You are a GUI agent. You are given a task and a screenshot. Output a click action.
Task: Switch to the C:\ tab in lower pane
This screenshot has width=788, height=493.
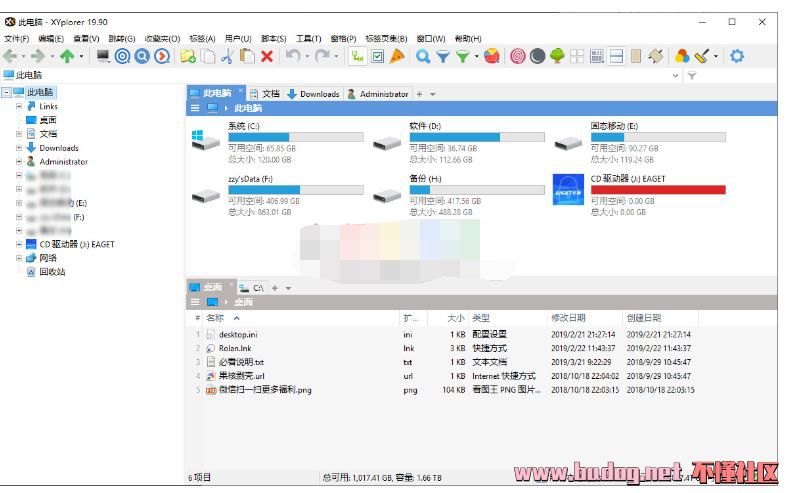pyautogui.click(x=251, y=288)
